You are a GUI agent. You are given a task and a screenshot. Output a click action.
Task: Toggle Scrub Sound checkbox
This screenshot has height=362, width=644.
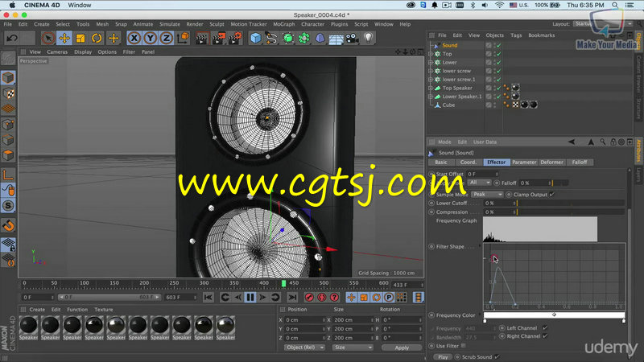(497, 357)
